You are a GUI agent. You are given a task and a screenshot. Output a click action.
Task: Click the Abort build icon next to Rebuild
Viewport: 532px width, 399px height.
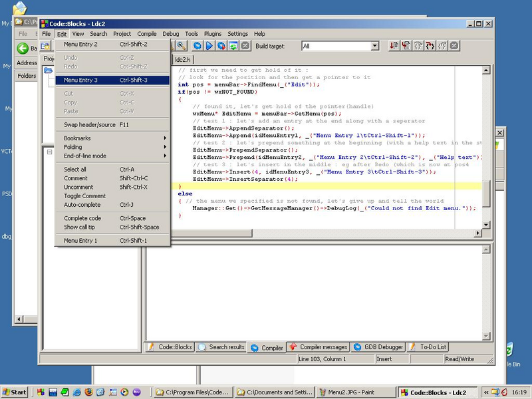tap(245, 46)
